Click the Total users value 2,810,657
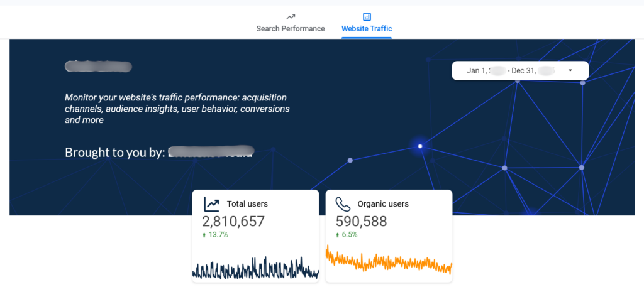644x292 pixels. (233, 222)
